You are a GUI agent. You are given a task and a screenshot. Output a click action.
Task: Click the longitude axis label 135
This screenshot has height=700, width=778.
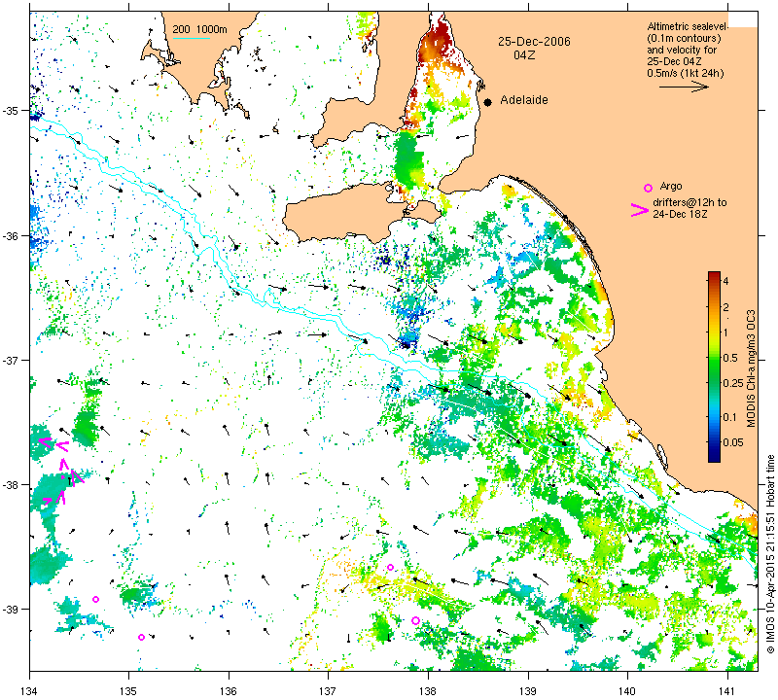129,691
